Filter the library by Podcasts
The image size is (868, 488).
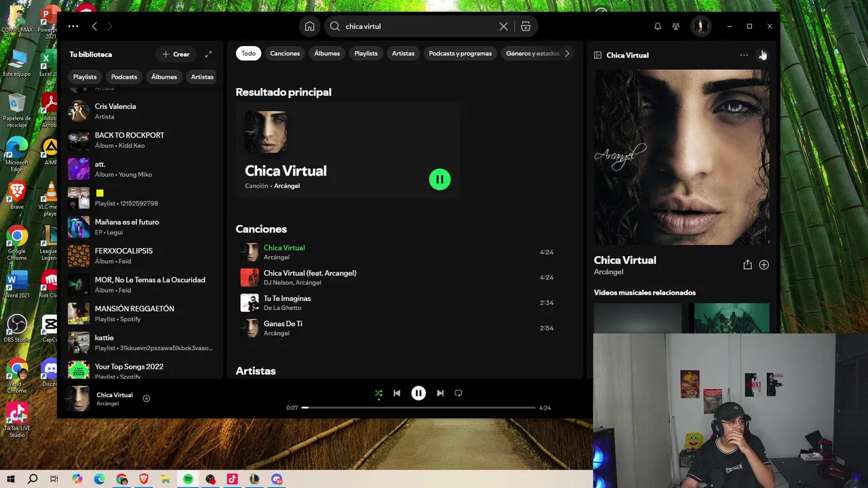[x=124, y=77]
